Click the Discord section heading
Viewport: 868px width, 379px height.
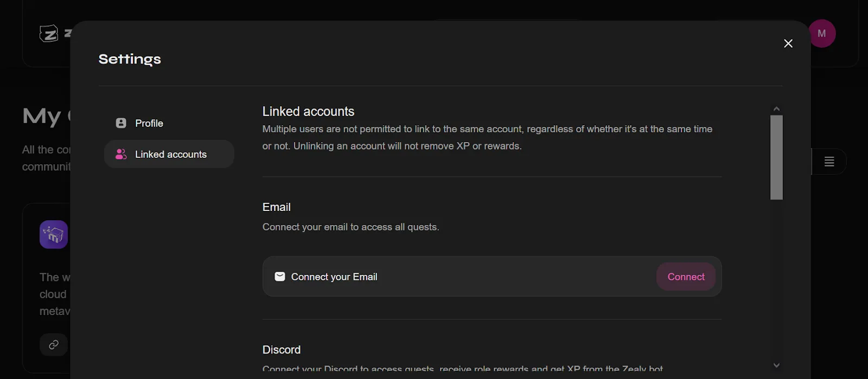tap(282, 350)
